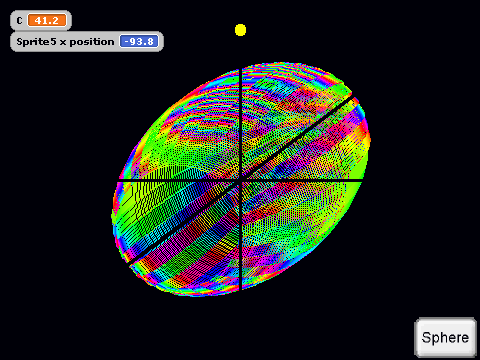This screenshot has width=480, height=360.
Task: Click the top end of the vertical axis line
Action: pyautogui.click(x=241, y=71)
